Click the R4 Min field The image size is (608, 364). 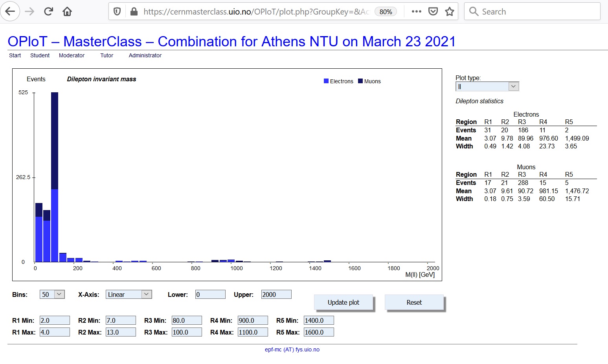click(253, 320)
